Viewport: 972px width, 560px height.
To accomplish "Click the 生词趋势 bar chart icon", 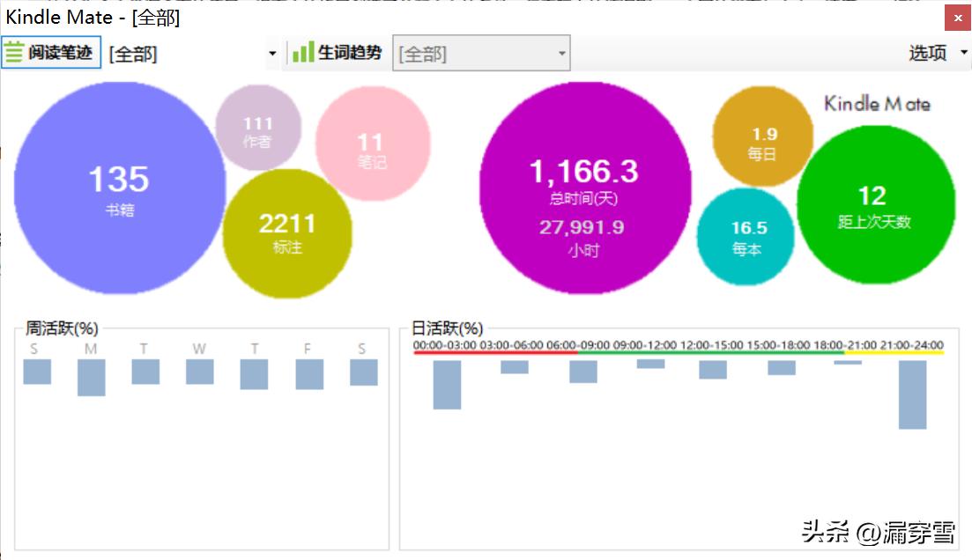I will [x=302, y=53].
